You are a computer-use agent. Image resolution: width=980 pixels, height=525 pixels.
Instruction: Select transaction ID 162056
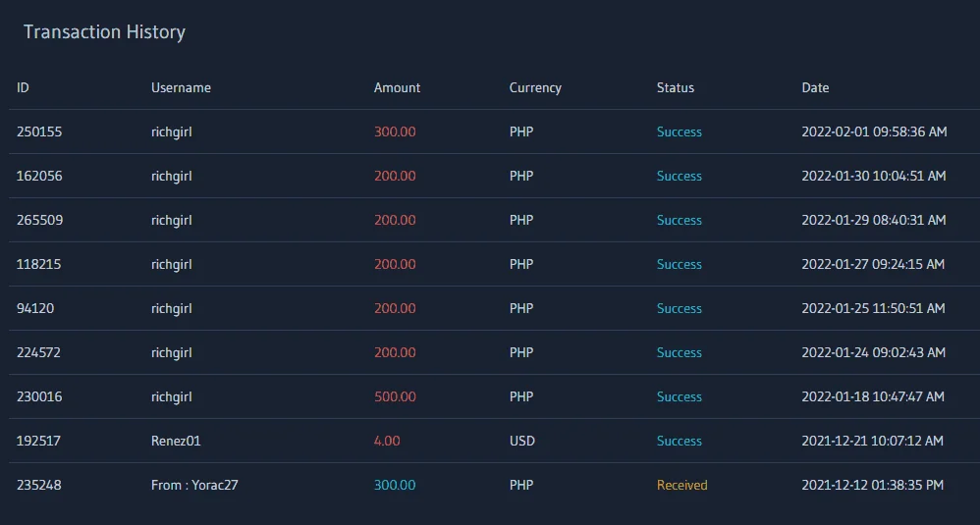[x=38, y=176]
